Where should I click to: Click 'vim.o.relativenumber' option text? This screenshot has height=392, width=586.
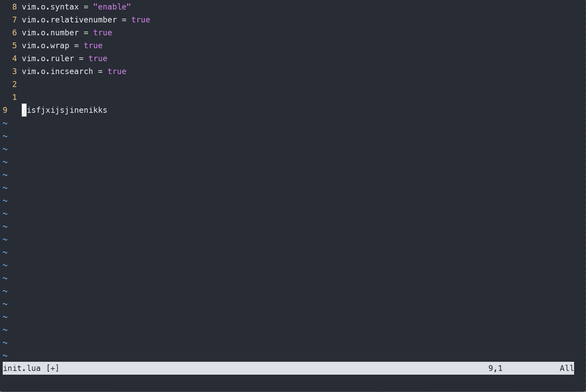(69, 20)
